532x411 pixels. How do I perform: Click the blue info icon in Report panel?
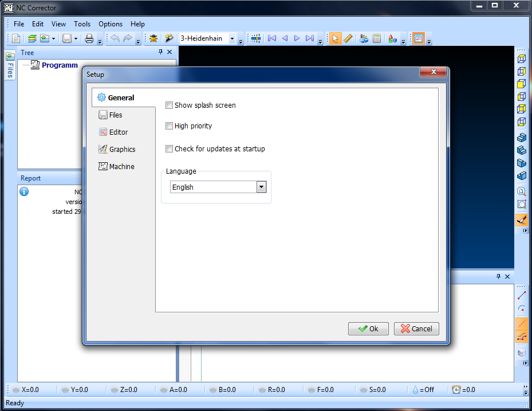[x=24, y=191]
